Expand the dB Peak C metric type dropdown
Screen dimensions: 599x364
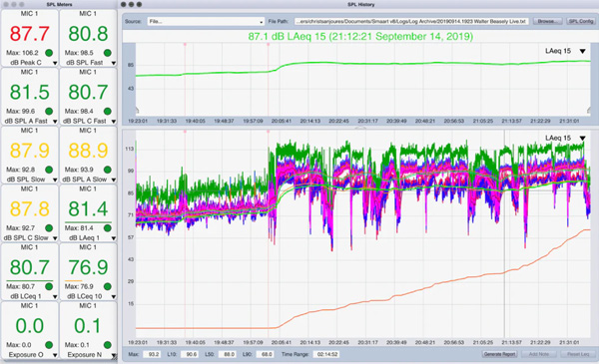55,63
